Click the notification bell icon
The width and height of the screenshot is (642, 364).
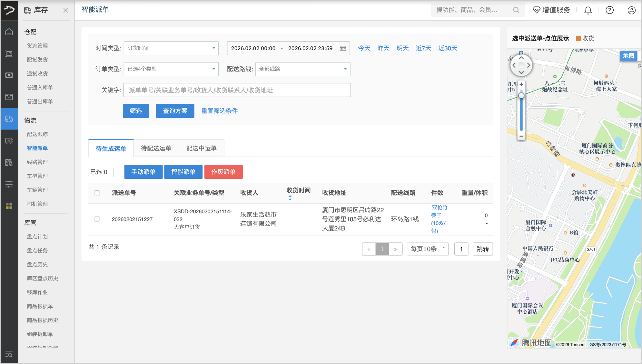588,10
